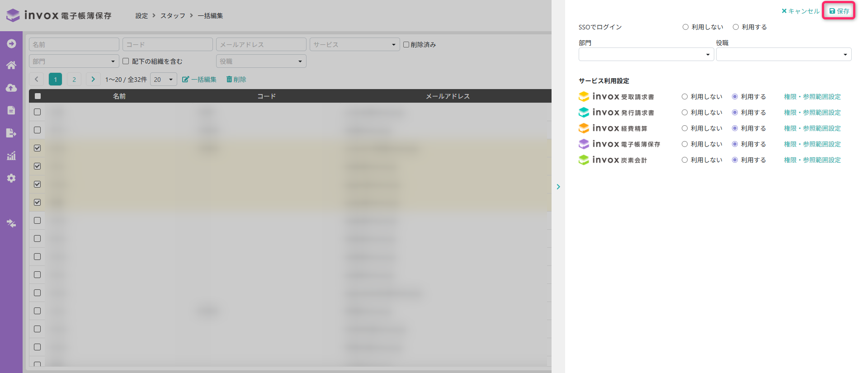Set 炭素会計 to 利用しない
Viewport: 868px width, 373px height.
(684, 160)
